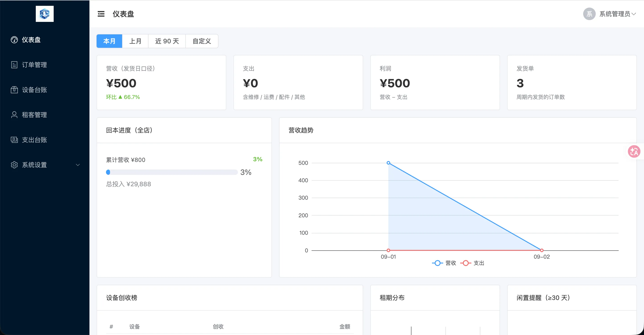Select the 近 90 天 period tab

coord(167,41)
